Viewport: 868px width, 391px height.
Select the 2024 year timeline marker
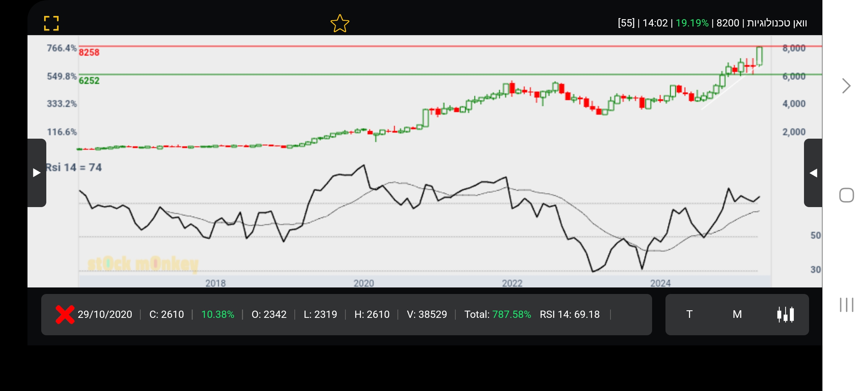660,283
